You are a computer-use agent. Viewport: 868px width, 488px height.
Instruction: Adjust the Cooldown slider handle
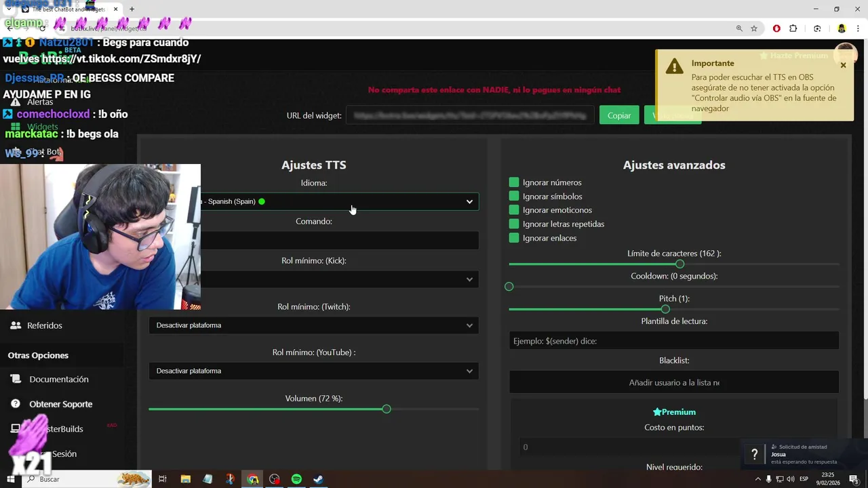coord(509,287)
